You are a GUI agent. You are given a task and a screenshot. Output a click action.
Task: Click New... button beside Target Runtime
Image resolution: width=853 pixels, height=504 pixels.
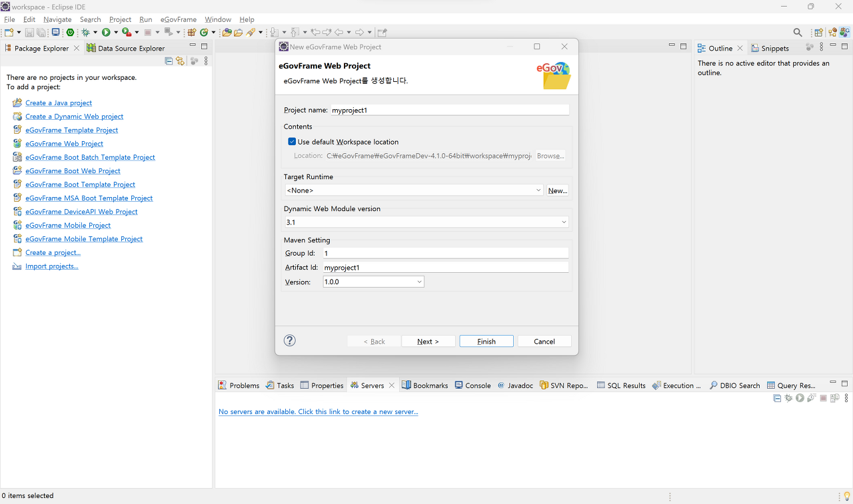(x=558, y=190)
